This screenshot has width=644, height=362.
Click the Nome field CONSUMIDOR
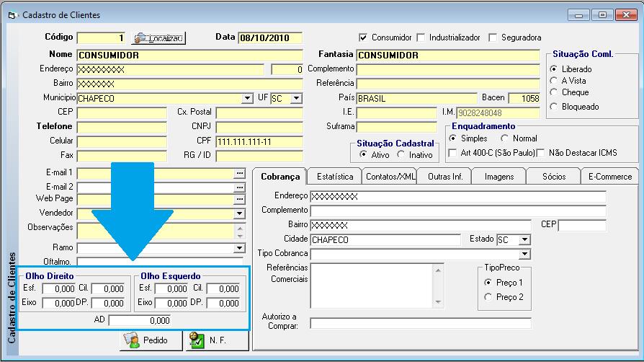point(189,55)
